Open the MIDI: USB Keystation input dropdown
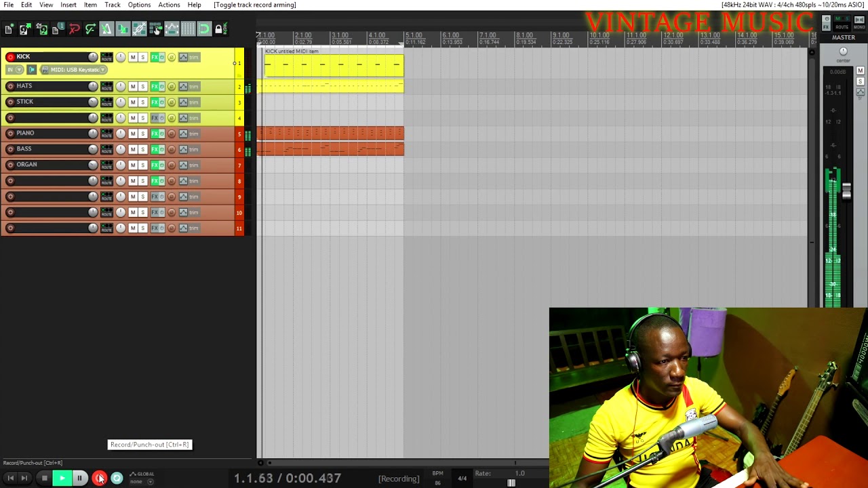Viewport: 868px width, 488px height. pyautogui.click(x=73, y=70)
